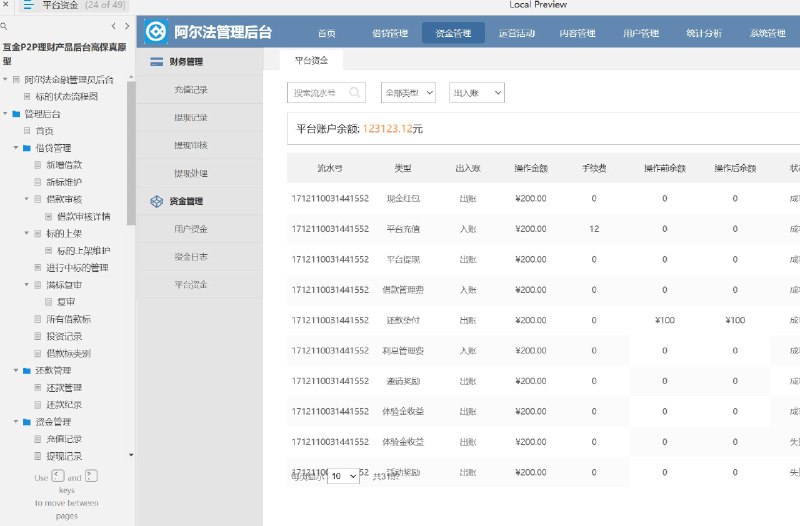This screenshot has width=800, height=526.
Task: Click the 阿尔法管理后台 logo icon
Action: pyautogui.click(x=156, y=32)
